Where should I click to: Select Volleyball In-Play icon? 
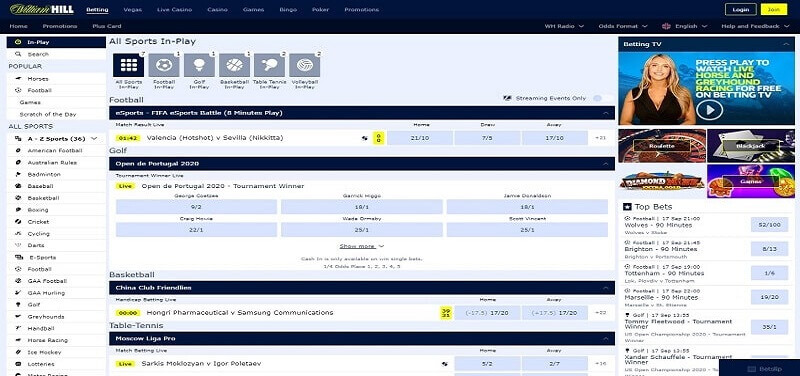[x=305, y=66]
